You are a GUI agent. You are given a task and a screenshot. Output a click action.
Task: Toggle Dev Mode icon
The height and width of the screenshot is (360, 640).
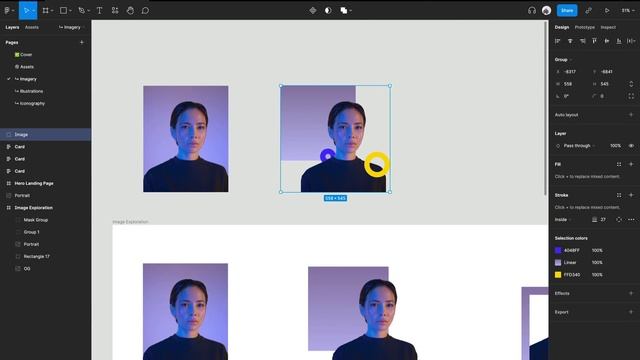pyautogui.click(x=588, y=11)
